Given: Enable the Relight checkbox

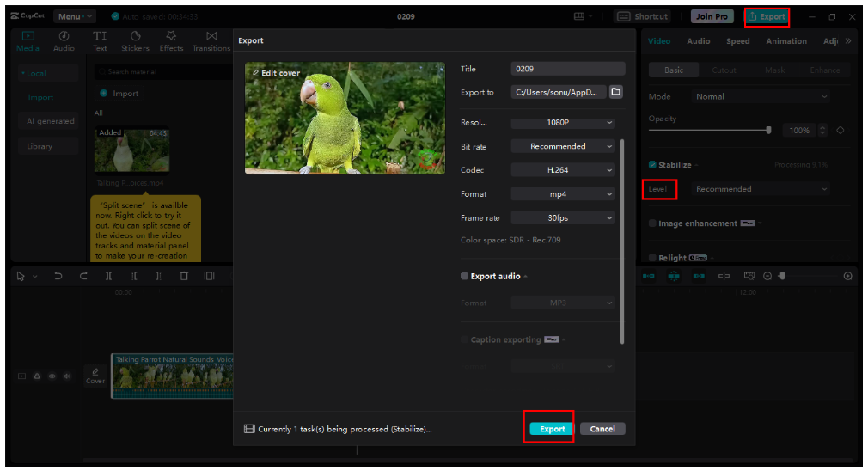Looking at the screenshot, I should [652, 257].
